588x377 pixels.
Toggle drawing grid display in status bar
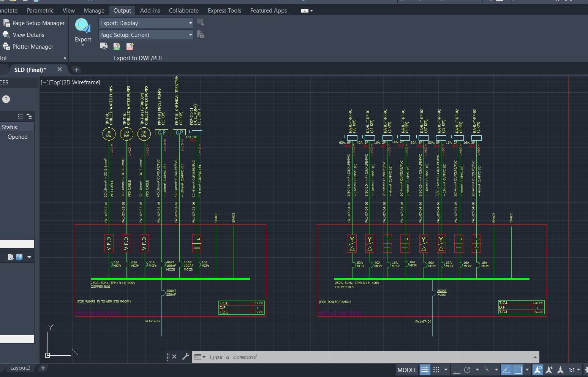tap(425, 370)
